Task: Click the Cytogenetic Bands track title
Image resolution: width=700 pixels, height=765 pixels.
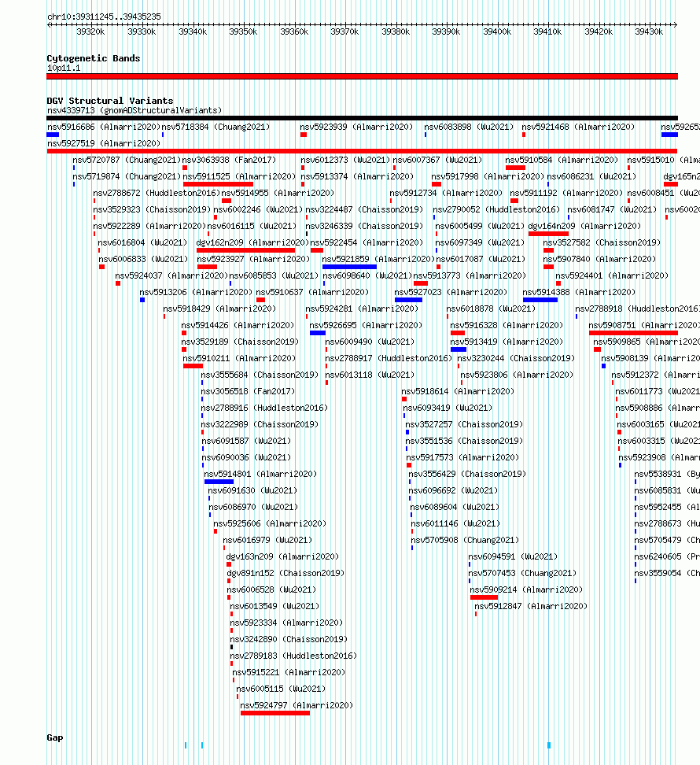Action: [93, 58]
